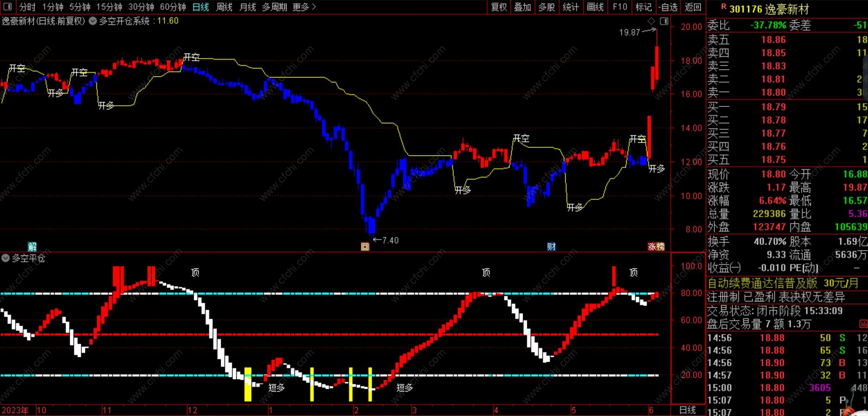
Task: Open the 自动续费通达信普及版 30元/月 link
Action: pyautogui.click(x=783, y=283)
